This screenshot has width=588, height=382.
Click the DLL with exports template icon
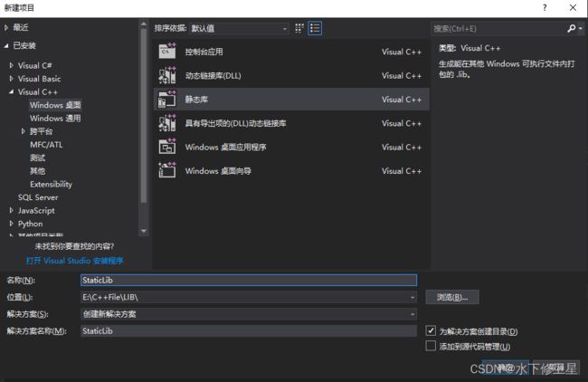coord(167,123)
